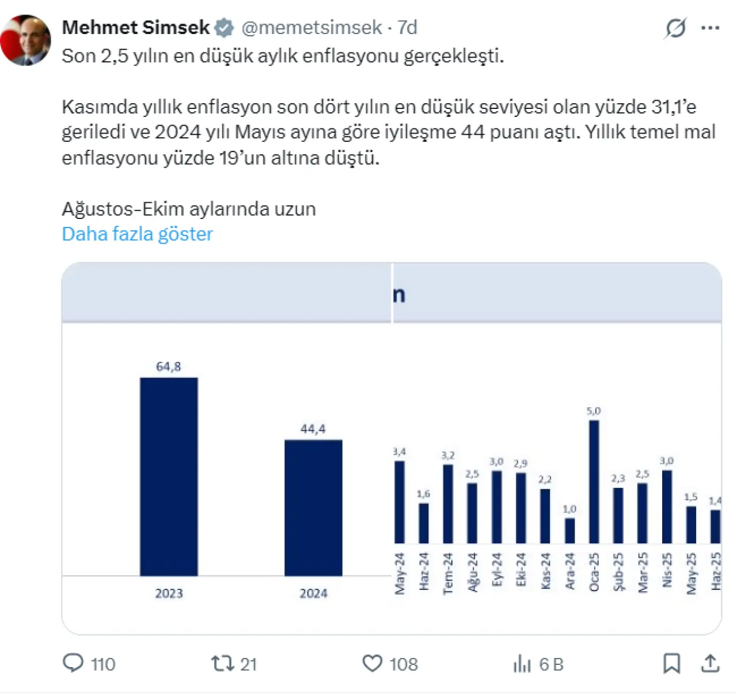Click the @memetsimsek handle
737x700 pixels.
click(x=311, y=27)
